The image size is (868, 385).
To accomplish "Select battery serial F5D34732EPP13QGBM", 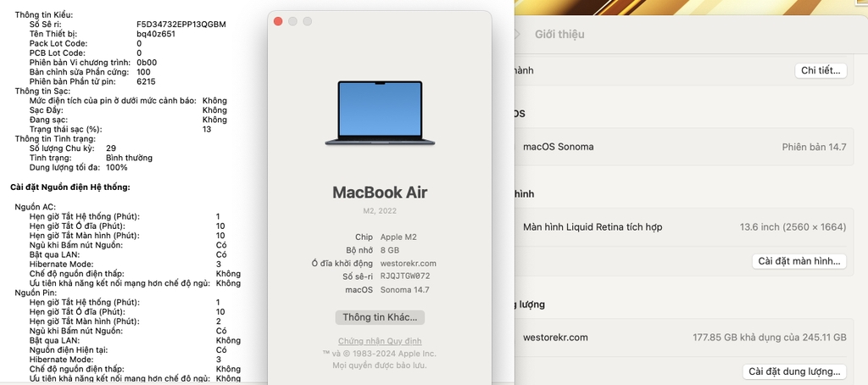I will (181, 25).
